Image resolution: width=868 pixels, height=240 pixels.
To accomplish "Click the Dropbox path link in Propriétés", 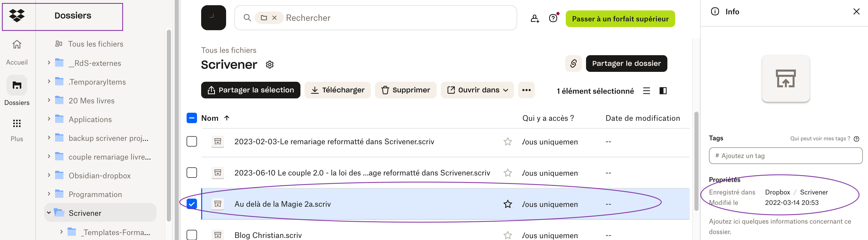I will 777,192.
